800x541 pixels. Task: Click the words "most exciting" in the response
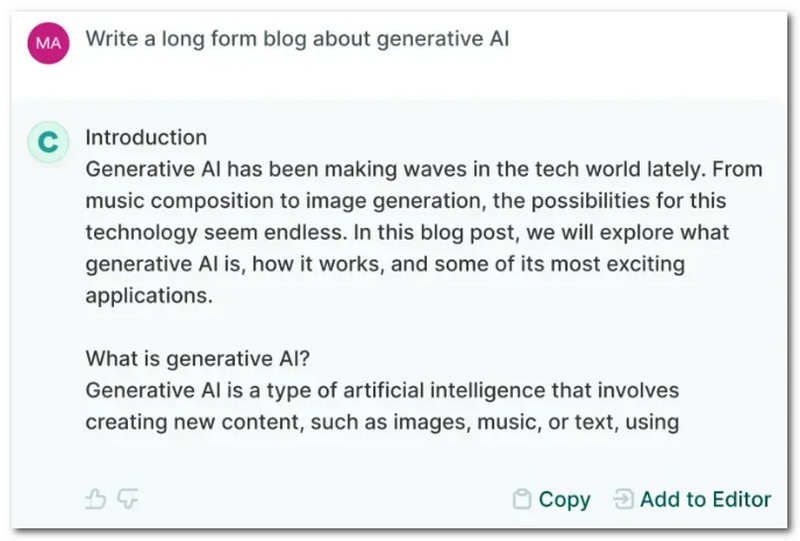tap(617, 264)
